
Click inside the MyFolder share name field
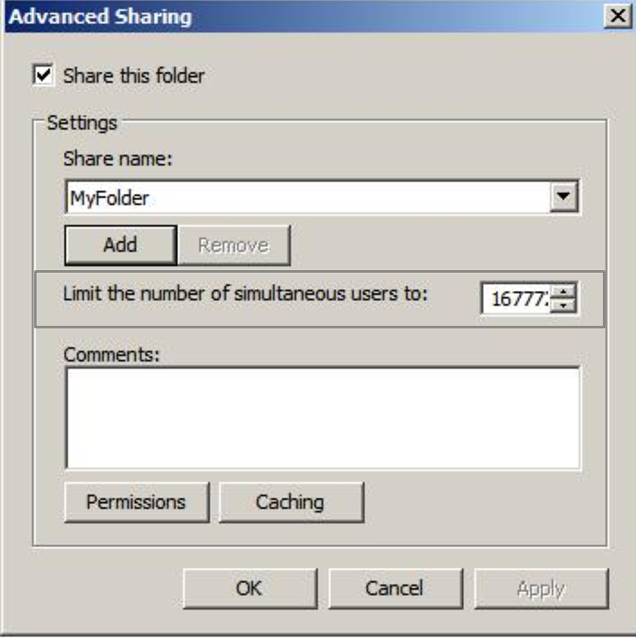[300, 198]
